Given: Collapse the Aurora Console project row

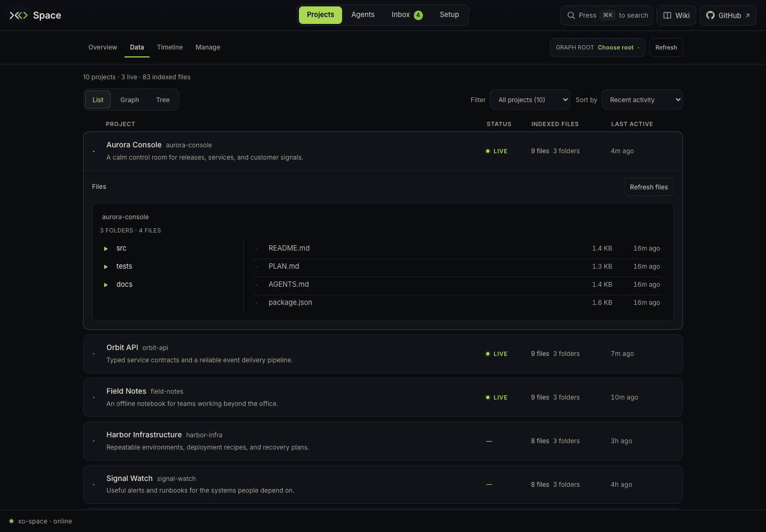Looking at the screenshot, I should click(x=382, y=151).
